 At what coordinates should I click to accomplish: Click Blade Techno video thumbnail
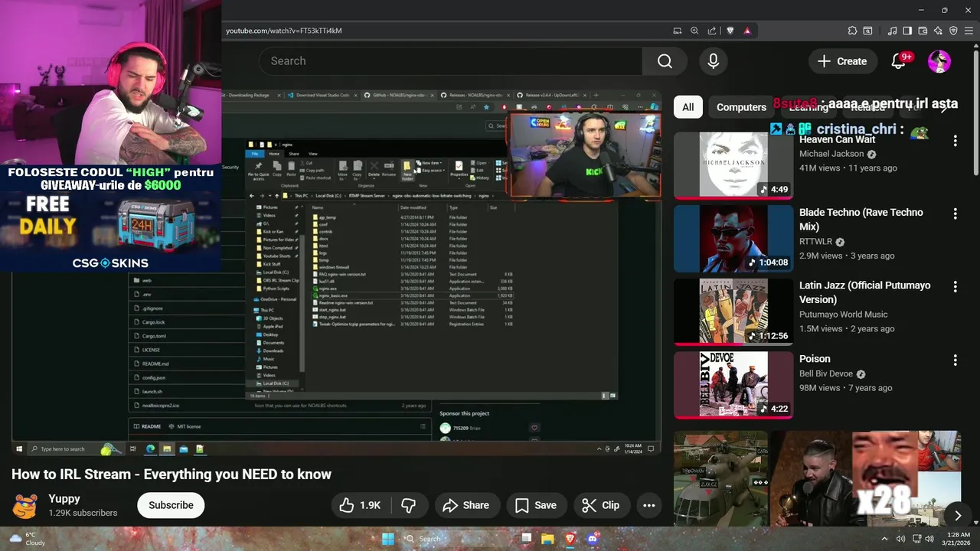(x=733, y=238)
